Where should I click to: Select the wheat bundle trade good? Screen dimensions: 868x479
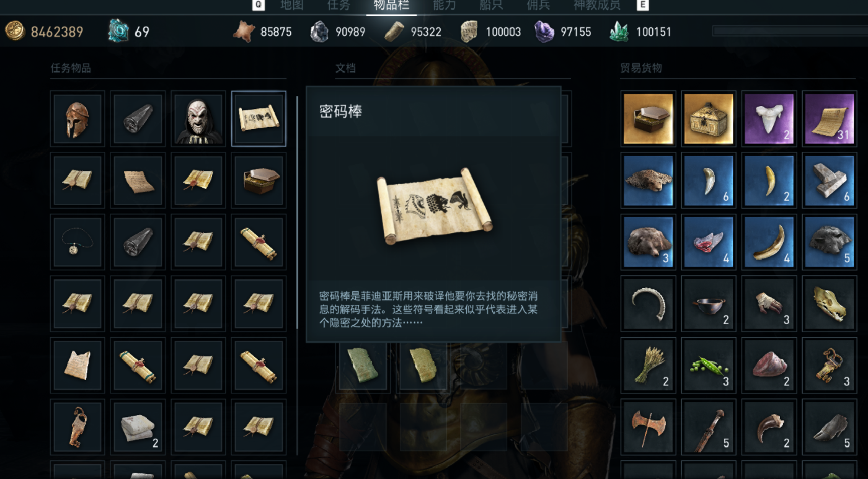[x=647, y=364]
